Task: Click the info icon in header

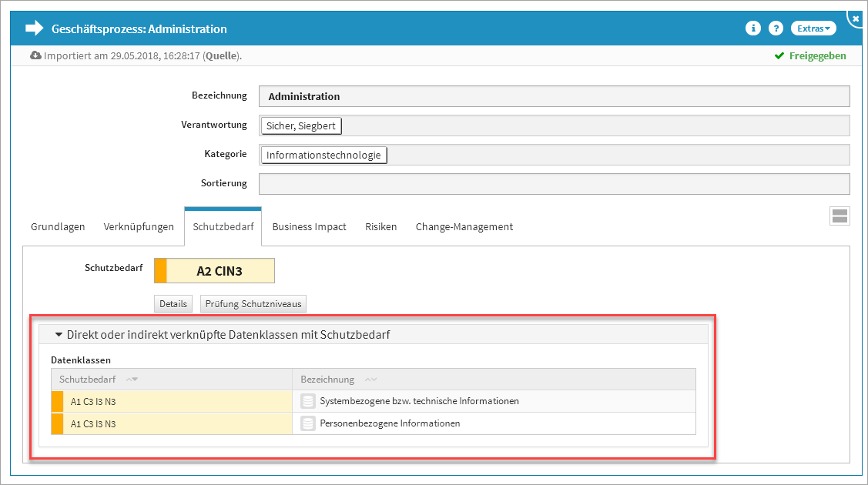Action: tap(753, 28)
